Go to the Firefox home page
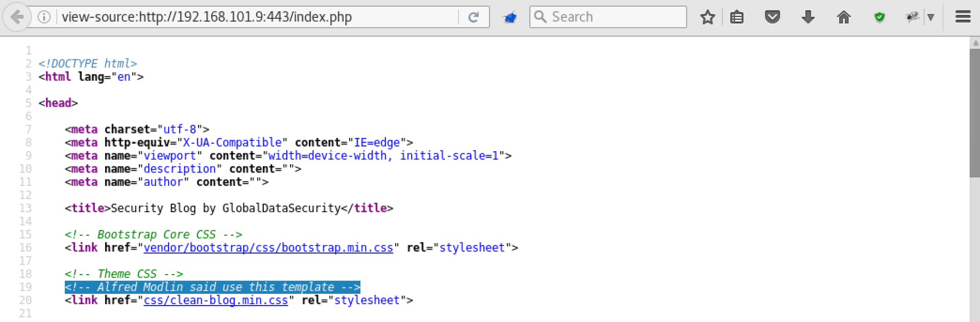980x322 pixels. pyautogui.click(x=844, y=17)
